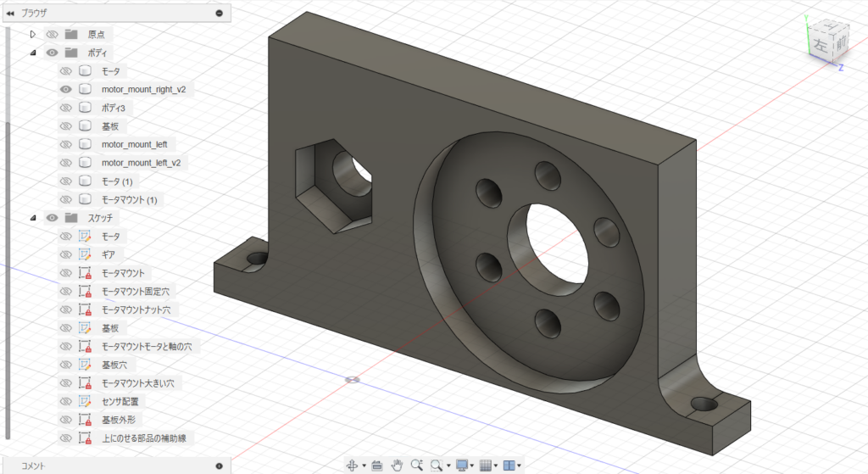Click the browser panel minus options button
The height and width of the screenshot is (474, 868).
(x=220, y=13)
